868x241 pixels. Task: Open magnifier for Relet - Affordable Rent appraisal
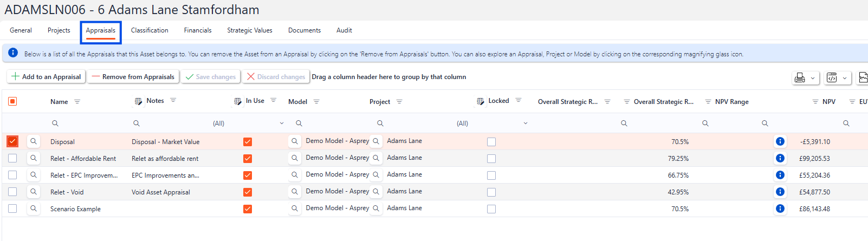pyautogui.click(x=34, y=158)
